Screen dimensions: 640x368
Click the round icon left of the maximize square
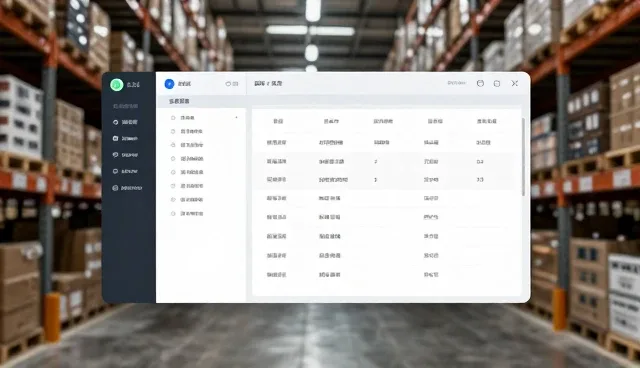point(480,83)
